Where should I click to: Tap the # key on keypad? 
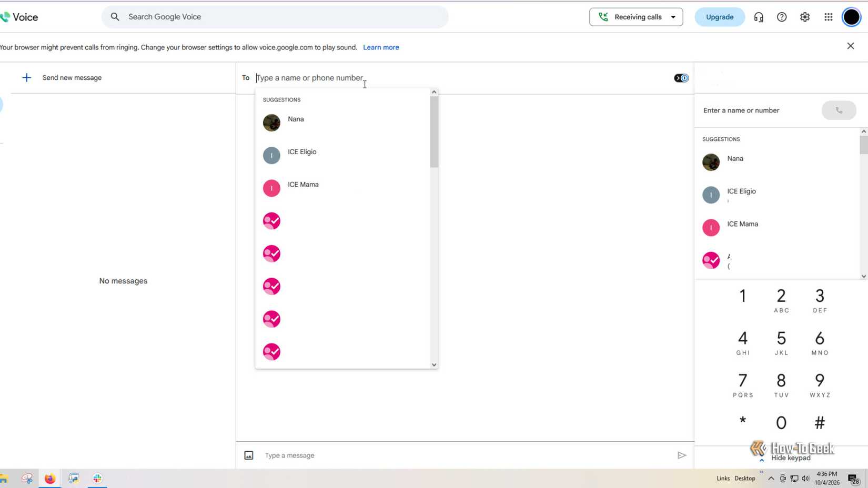pyautogui.click(x=820, y=423)
